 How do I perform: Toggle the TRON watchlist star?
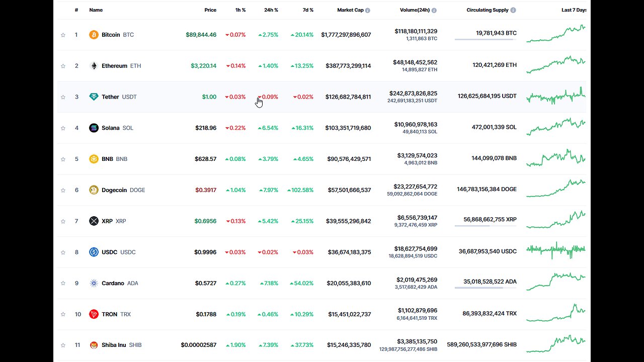click(x=63, y=314)
